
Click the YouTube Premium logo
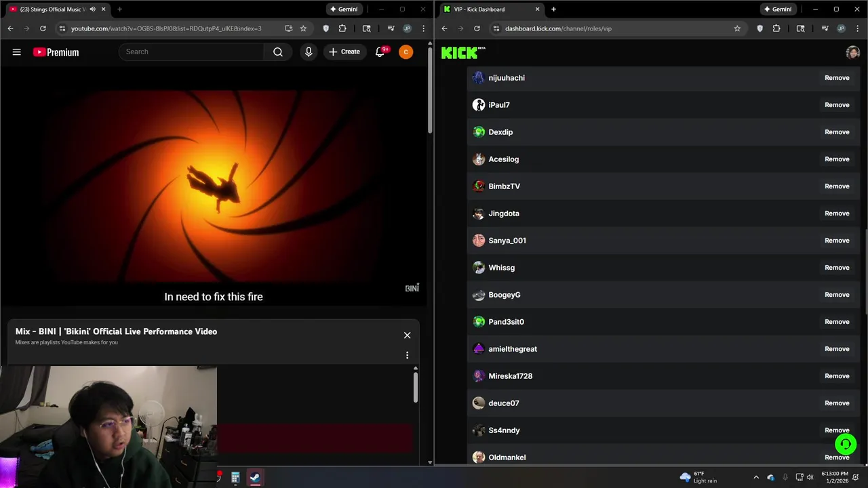coord(56,52)
